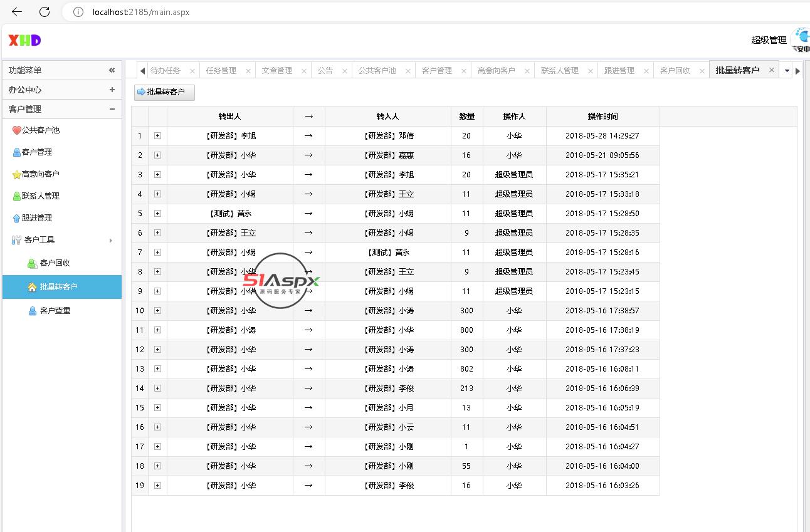Expand the 办公中心 accordion section
This screenshot has width=810, height=532.
tap(112, 90)
